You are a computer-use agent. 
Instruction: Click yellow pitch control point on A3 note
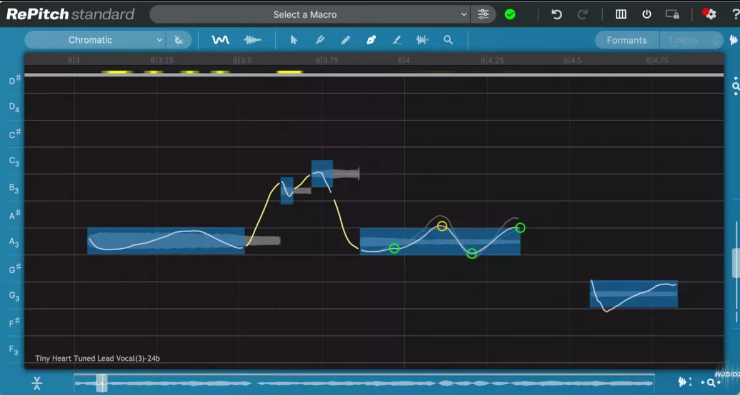click(442, 226)
